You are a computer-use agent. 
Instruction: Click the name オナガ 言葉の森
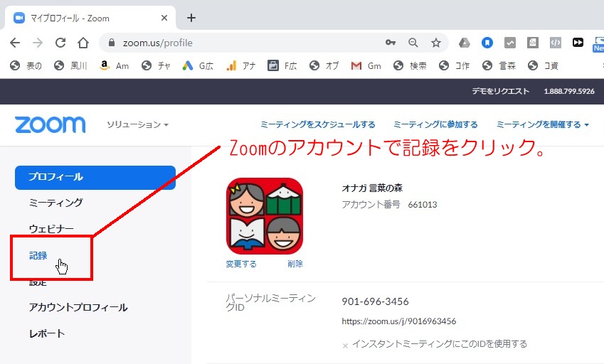(x=372, y=188)
